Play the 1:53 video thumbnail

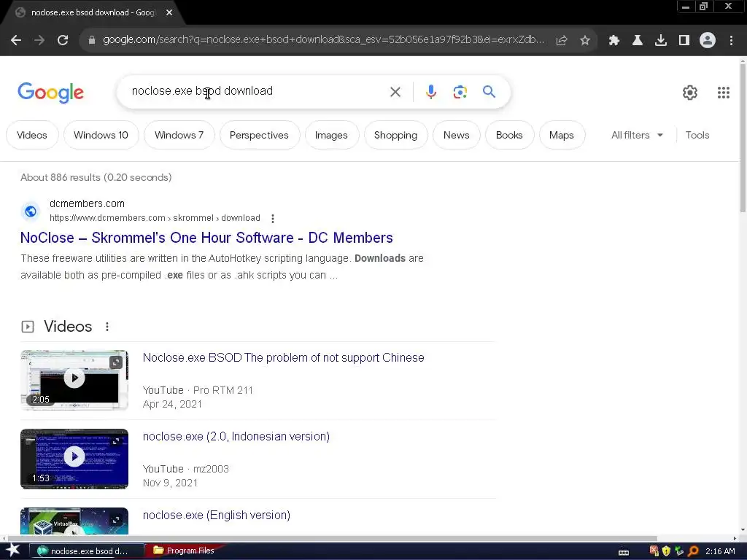click(74, 459)
